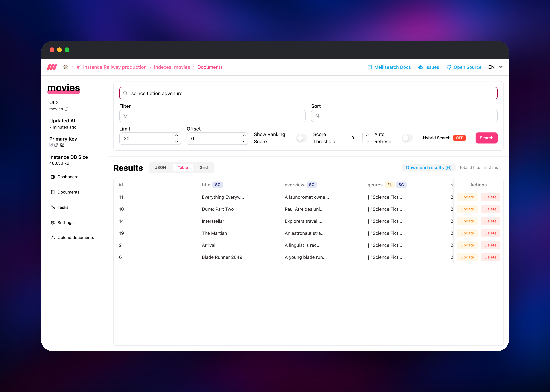Screen dimensions: 550x392
Task: Click the Documents sidebar icon
Action: pos(53,192)
